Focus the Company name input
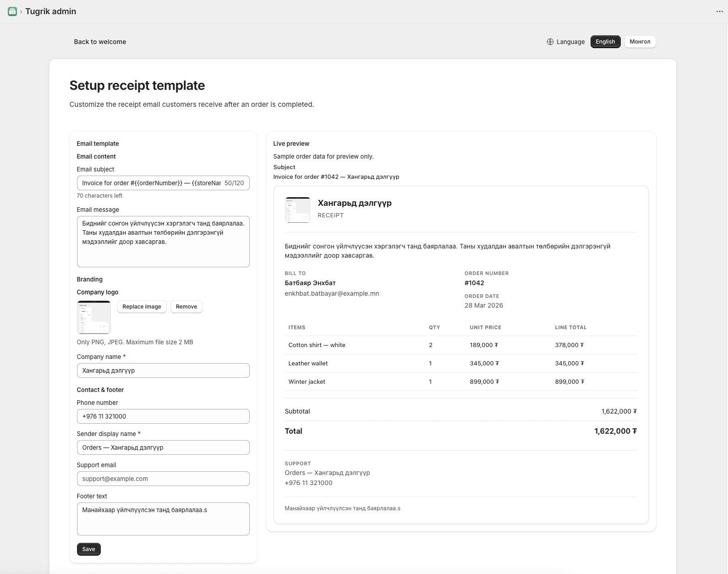 pyautogui.click(x=163, y=370)
